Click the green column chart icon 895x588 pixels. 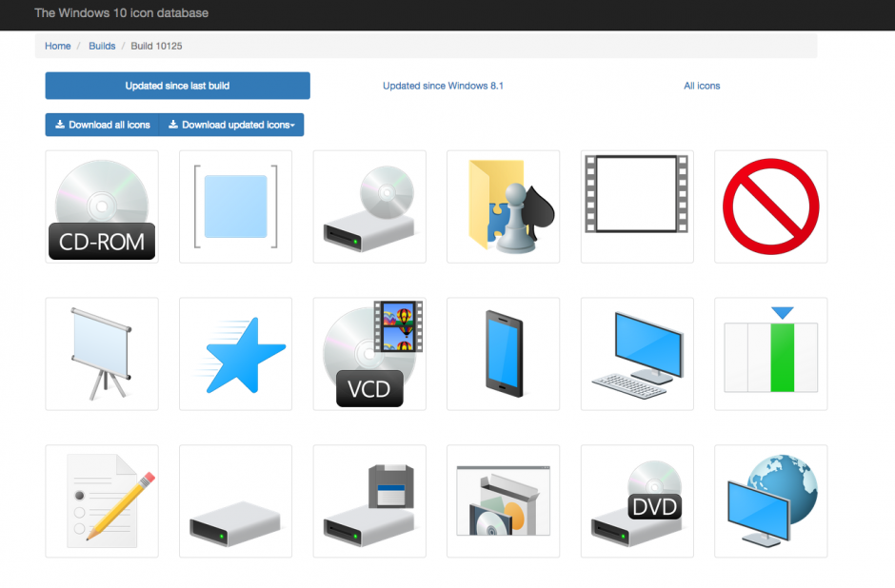tap(771, 354)
